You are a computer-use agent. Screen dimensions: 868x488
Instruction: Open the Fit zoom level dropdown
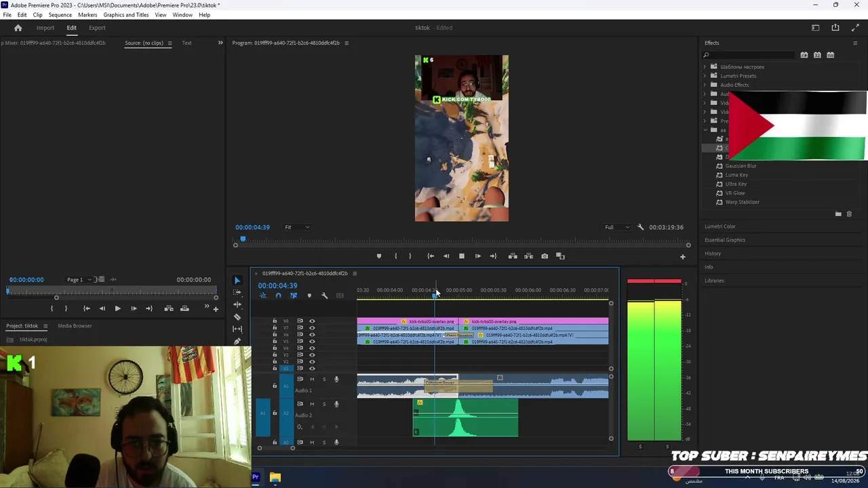(x=297, y=227)
